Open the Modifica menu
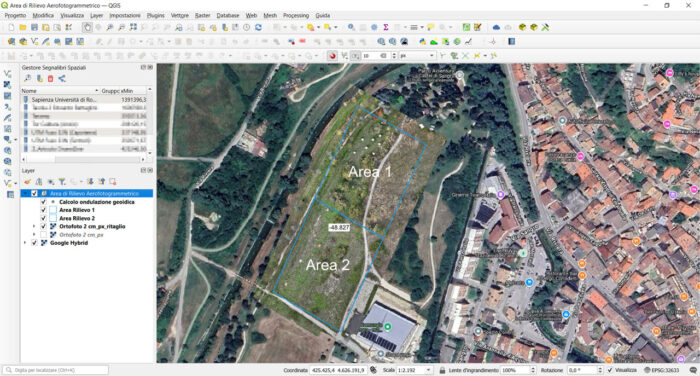 coord(43,15)
